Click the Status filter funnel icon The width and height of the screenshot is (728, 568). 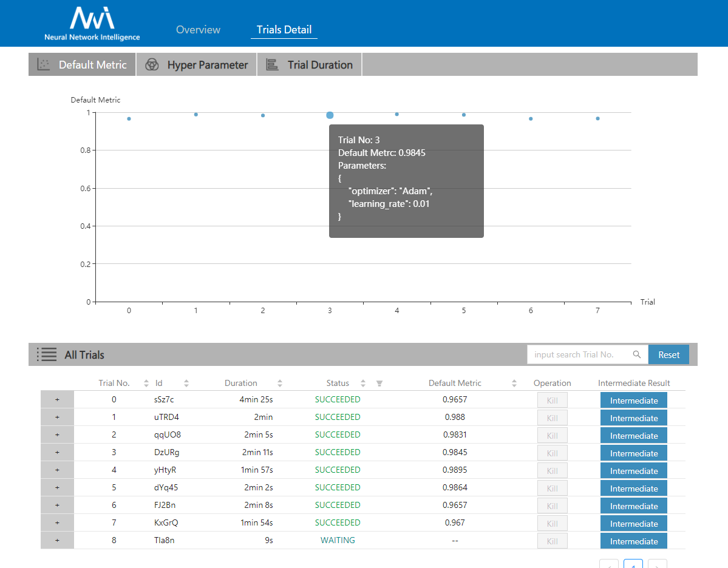(379, 384)
